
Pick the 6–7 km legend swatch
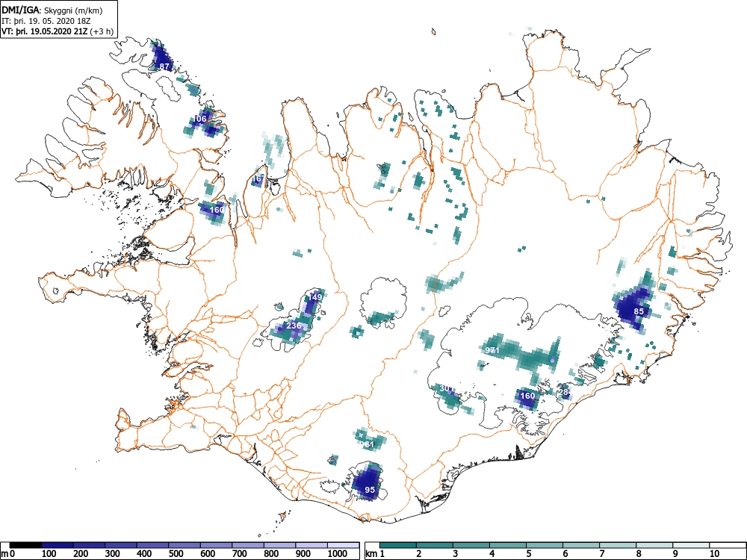[581, 545]
